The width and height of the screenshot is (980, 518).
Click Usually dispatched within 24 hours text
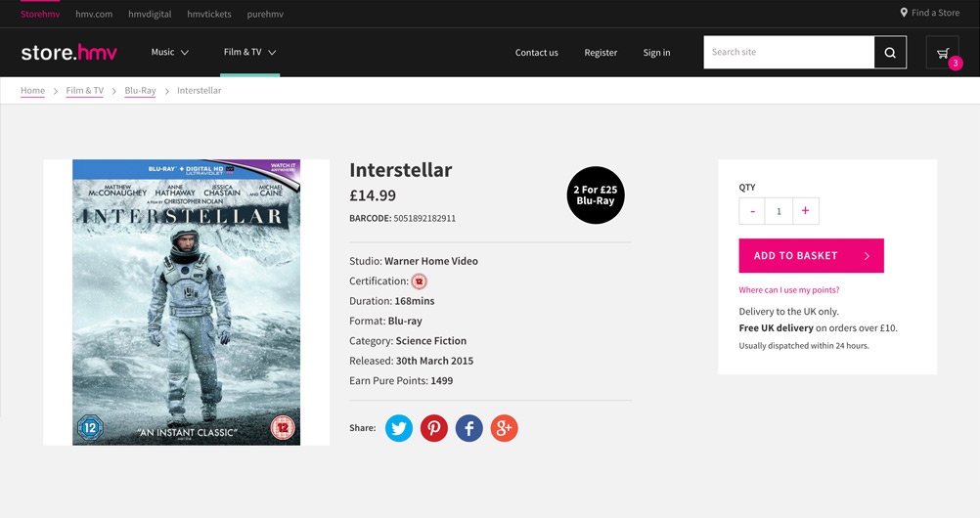[x=804, y=346]
